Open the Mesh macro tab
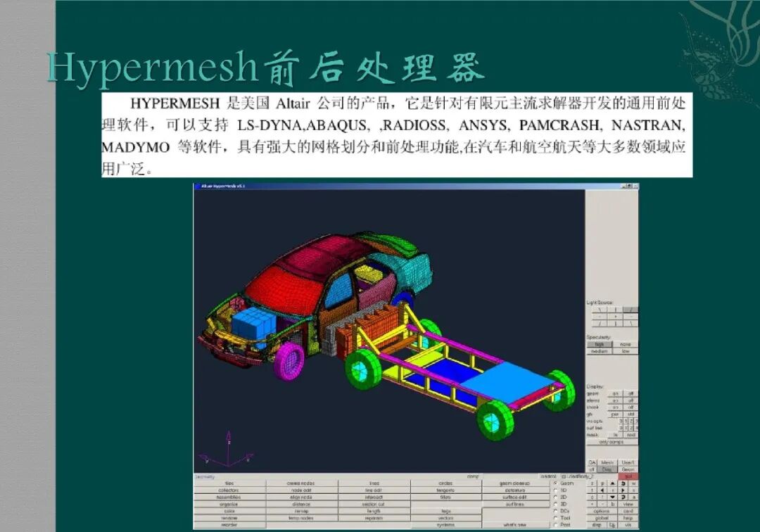 click(x=607, y=463)
